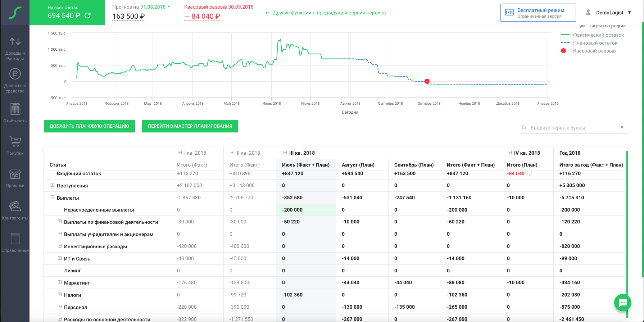
Task: Toggle Плановый остаток legend series
Action: tap(595, 43)
